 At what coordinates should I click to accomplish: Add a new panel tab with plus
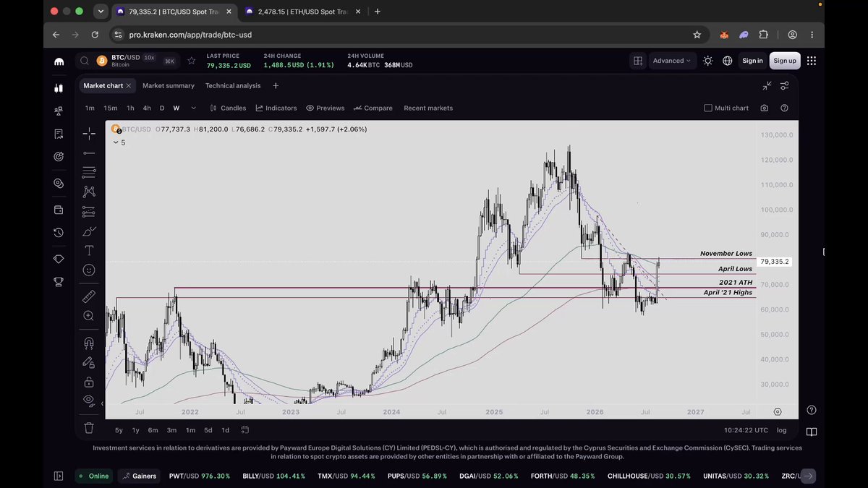[276, 85]
